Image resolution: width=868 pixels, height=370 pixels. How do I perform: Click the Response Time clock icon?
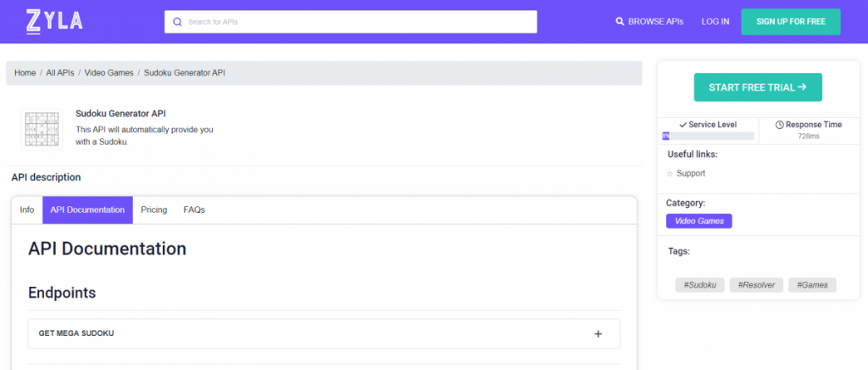pos(780,126)
